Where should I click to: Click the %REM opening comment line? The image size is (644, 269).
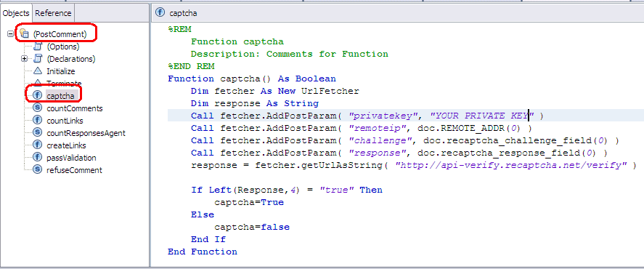179,29
